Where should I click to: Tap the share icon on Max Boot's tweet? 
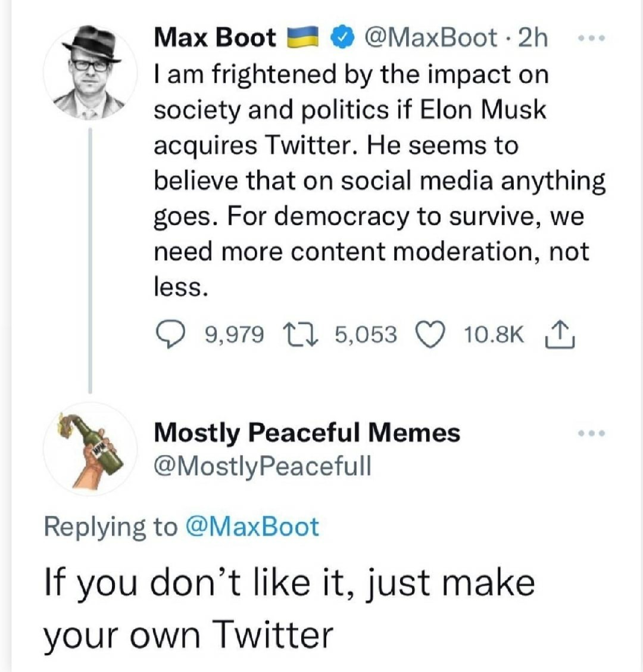[x=560, y=335]
